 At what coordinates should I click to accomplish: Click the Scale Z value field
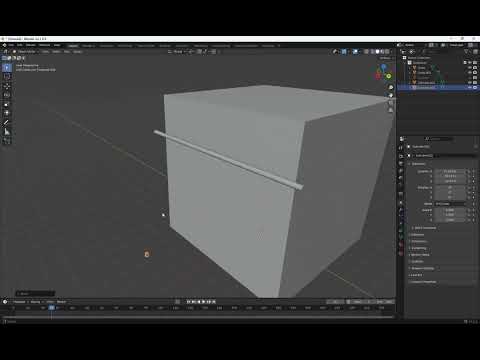pos(450,220)
